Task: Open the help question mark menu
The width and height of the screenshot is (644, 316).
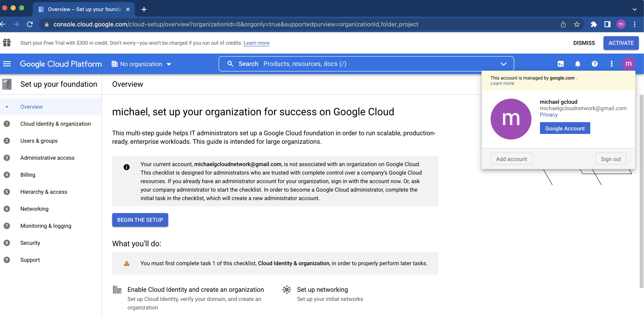Action: click(595, 64)
